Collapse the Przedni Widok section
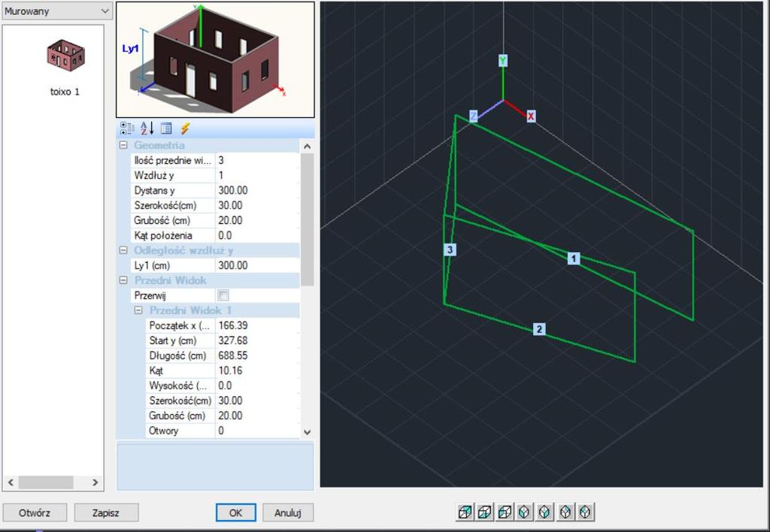Image resolution: width=770 pixels, height=532 pixels. [124, 281]
